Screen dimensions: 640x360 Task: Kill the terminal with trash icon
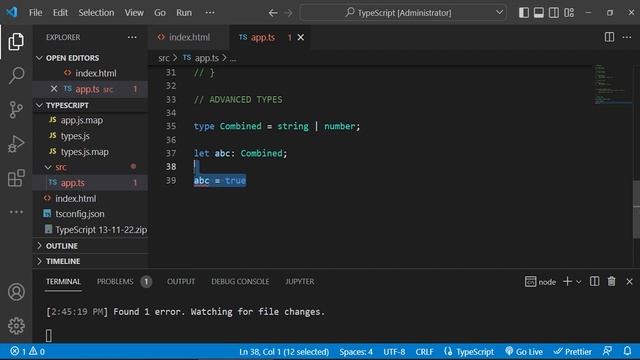(x=611, y=281)
